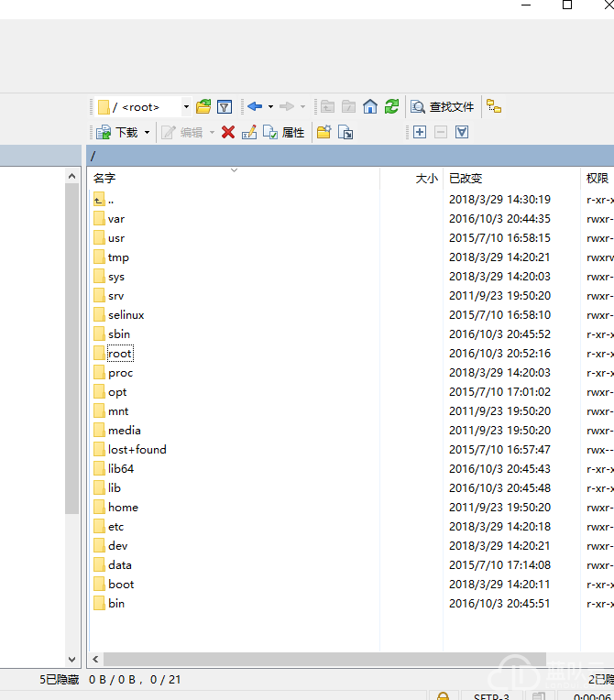This screenshot has height=700, width=614.
Task: Open directory/bookmark folder icon
Action: tap(203, 106)
